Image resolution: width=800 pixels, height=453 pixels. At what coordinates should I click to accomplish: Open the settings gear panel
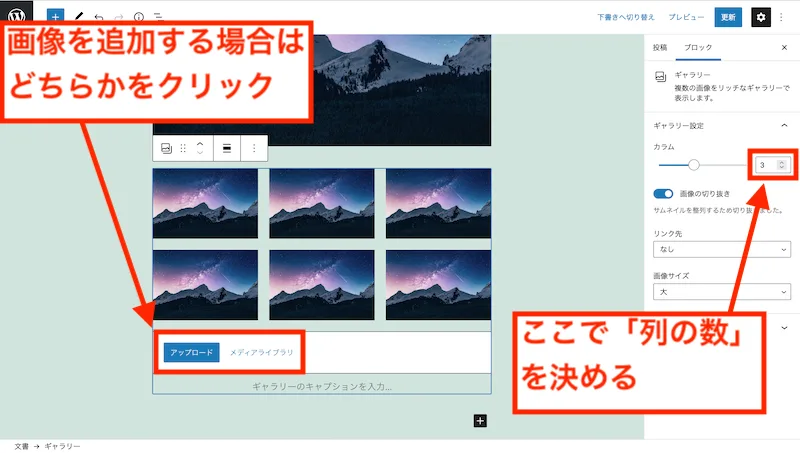761,17
